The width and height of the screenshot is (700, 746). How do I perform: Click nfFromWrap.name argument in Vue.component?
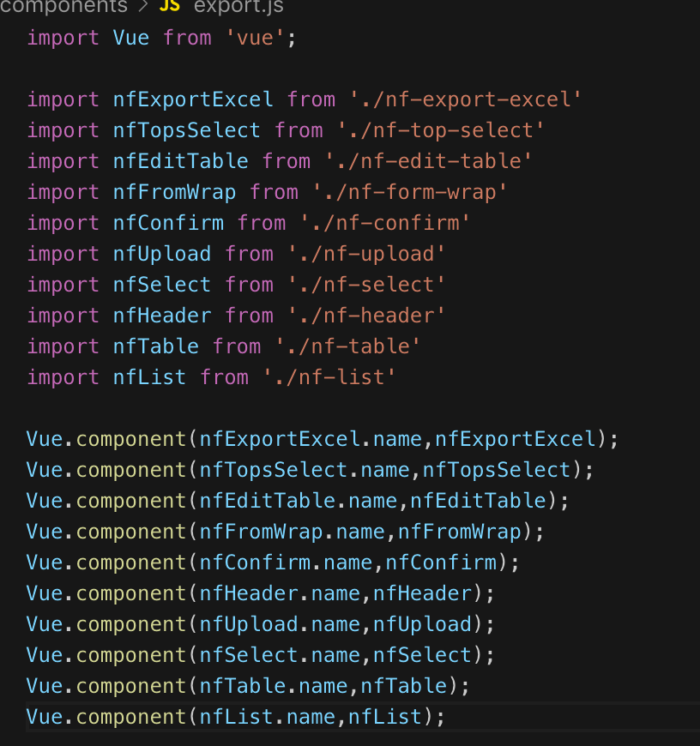click(293, 532)
